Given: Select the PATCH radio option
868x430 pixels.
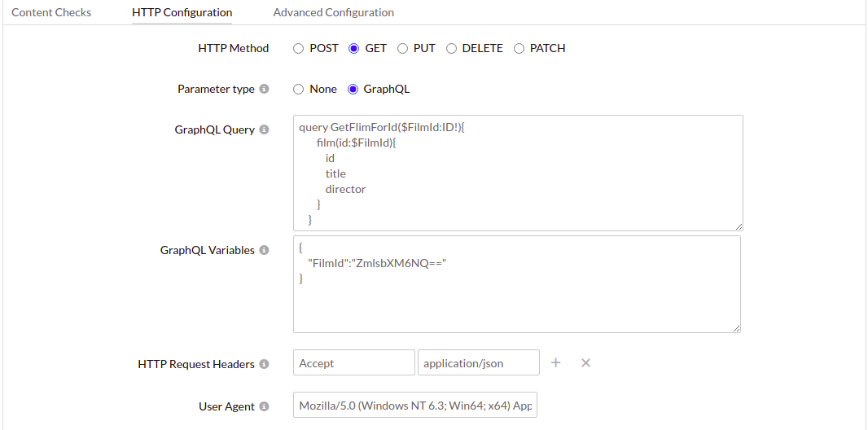Looking at the screenshot, I should 519,49.
